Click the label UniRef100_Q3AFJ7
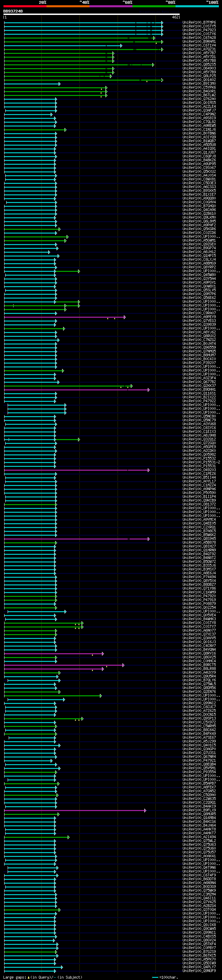The image size is (222, 980). (199, 110)
